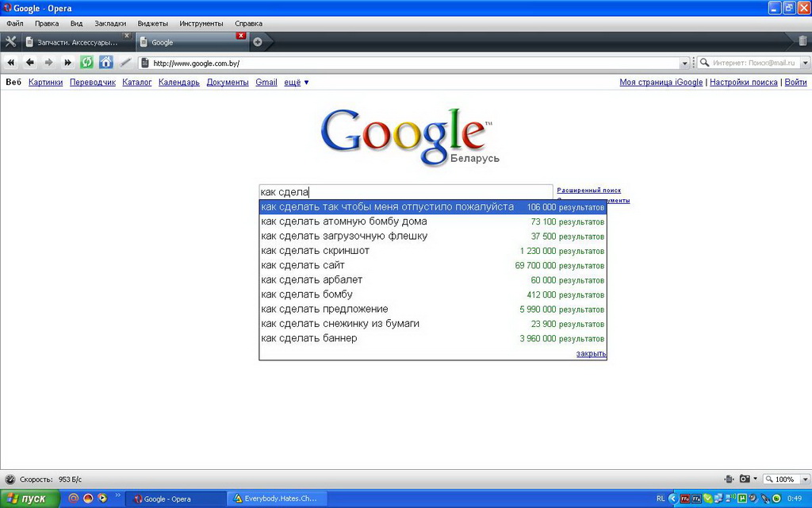Viewport: 812px width, 508px height.
Task: Click the Fast Forward double-arrow button
Action: pos(67,63)
